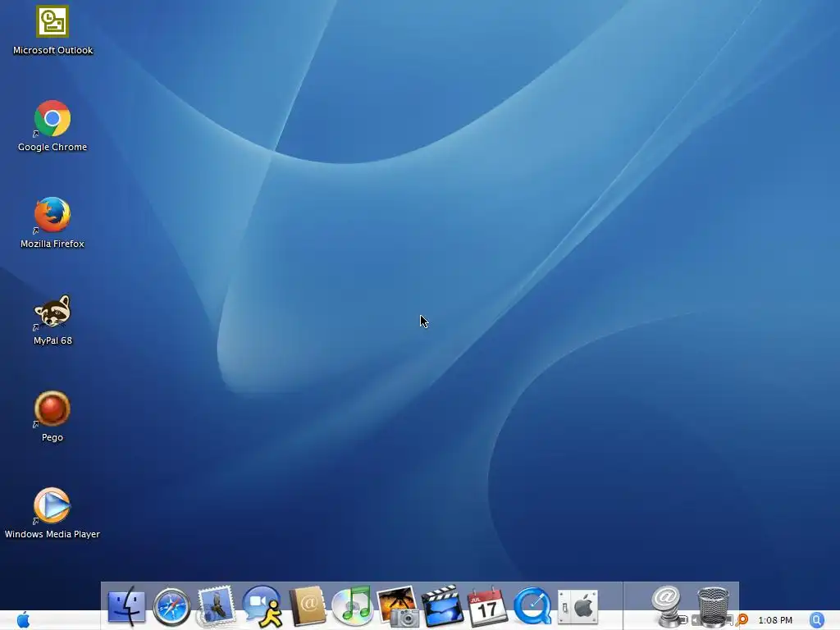Open the Apple menu in the taskbar

point(23,620)
